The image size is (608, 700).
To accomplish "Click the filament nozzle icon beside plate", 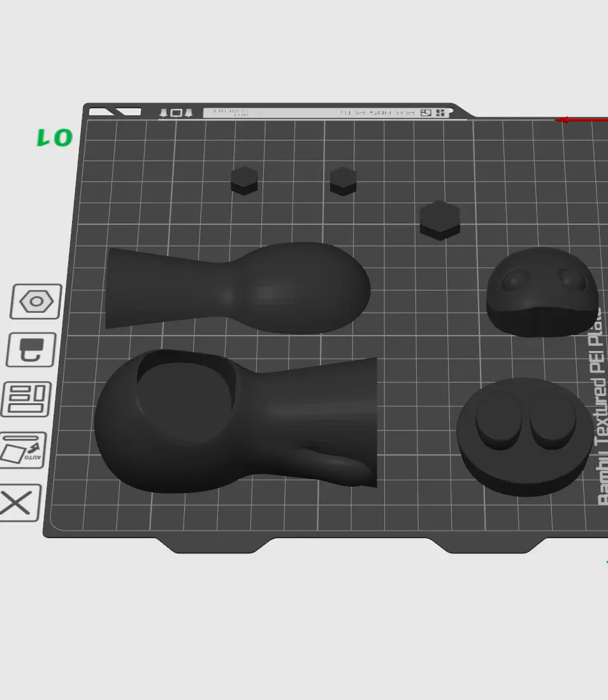I will pos(31,350).
